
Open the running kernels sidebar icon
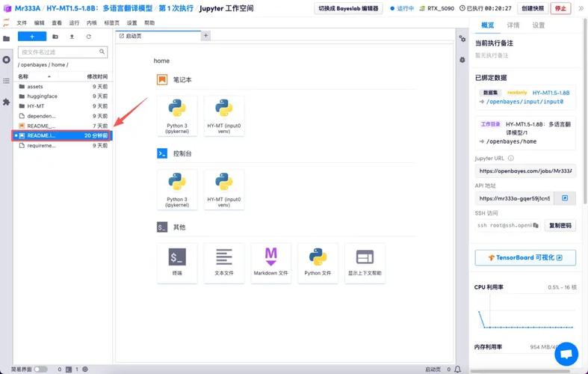[x=7, y=60]
